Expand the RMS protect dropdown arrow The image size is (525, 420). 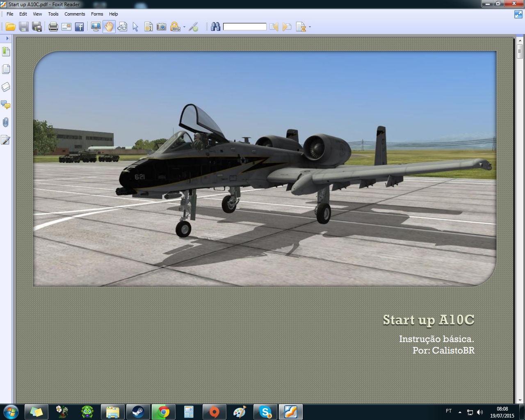(184, 27)
